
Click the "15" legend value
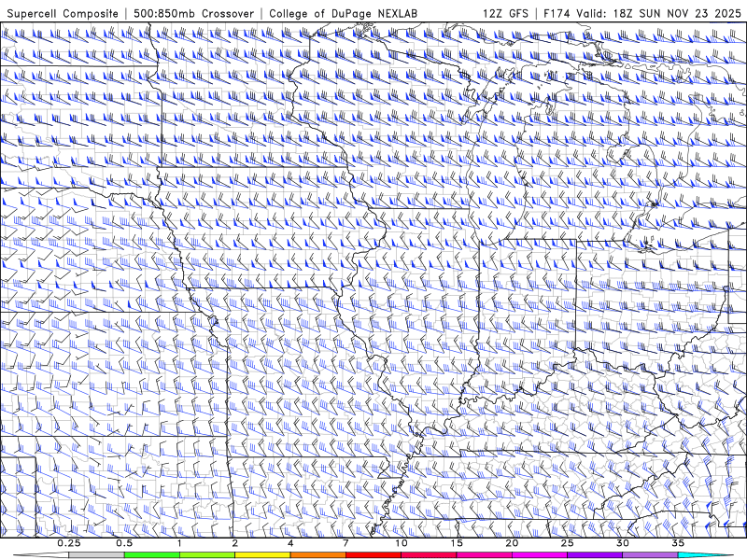[457, 543]
